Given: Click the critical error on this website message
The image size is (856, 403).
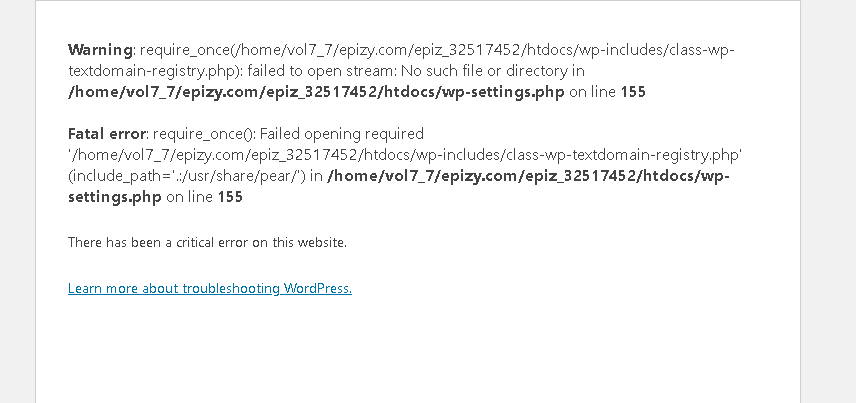Looking at the screenshot, I should [x=207, y=242].
